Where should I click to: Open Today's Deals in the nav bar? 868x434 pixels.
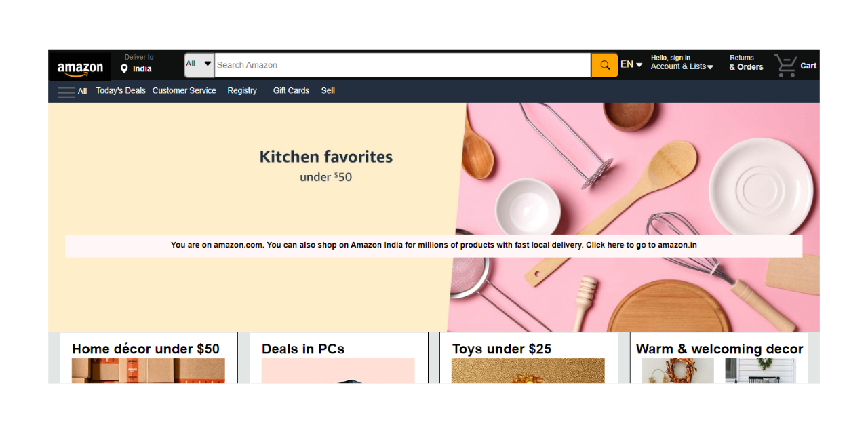coord(121,90)
